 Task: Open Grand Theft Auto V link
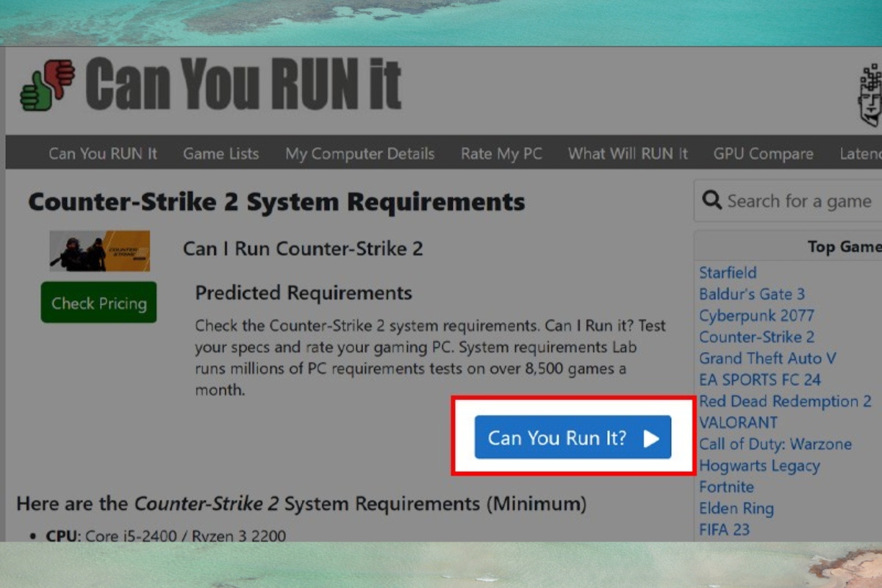(767, 358)
